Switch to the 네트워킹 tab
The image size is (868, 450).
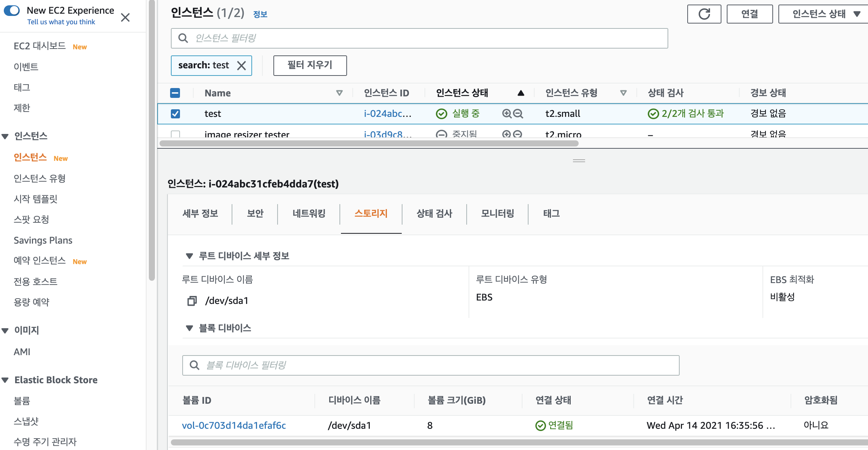(x=309, y=213)
